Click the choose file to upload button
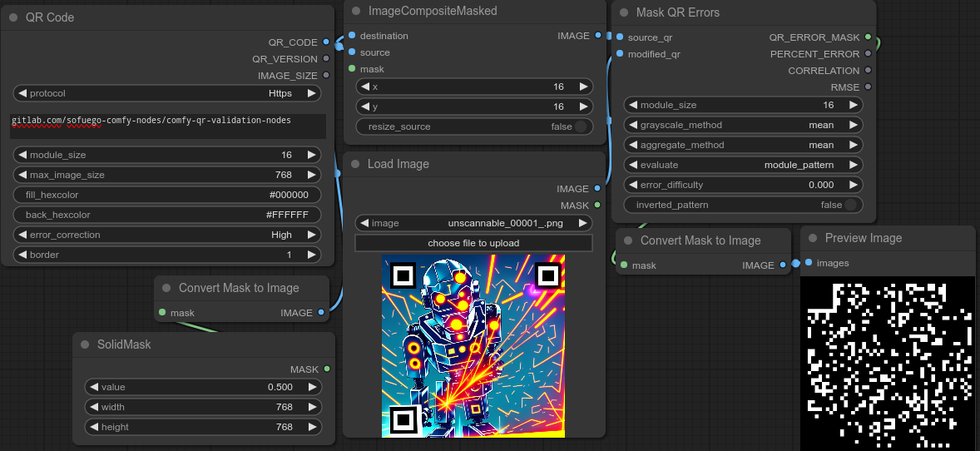Screen dimensions: 980x451 pos(473,243)
